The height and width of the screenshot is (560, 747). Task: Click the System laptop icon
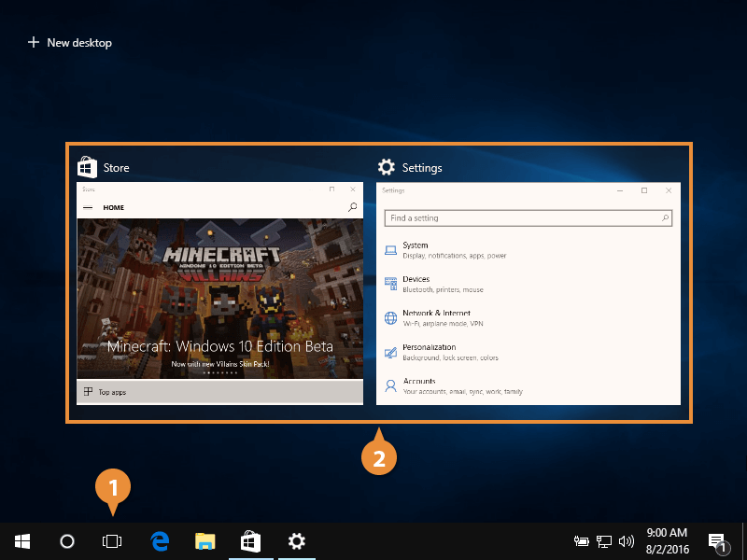(390, 250)
